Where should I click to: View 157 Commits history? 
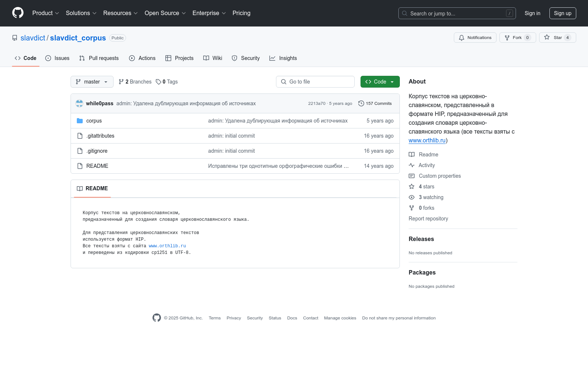(x=375, y=103)
